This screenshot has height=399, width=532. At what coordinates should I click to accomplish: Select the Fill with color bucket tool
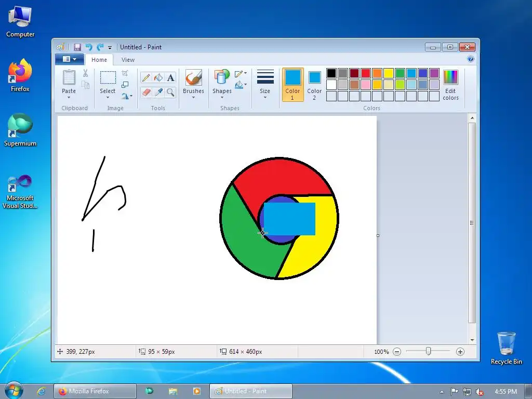[x=158, y=78]
